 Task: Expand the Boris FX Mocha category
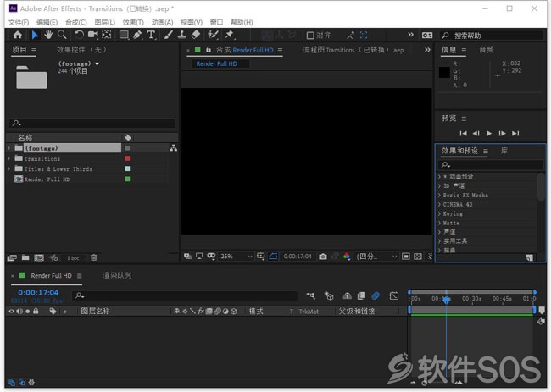(439, 195)
